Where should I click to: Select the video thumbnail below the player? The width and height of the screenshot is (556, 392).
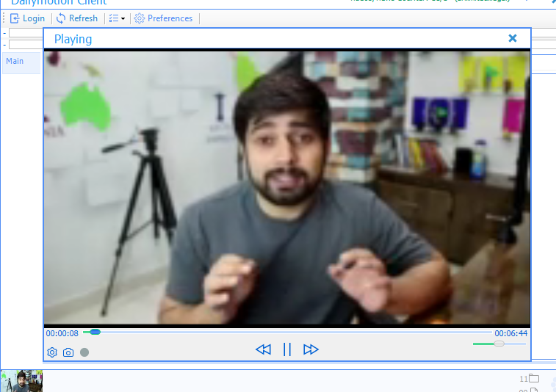[x=21, y=381]
